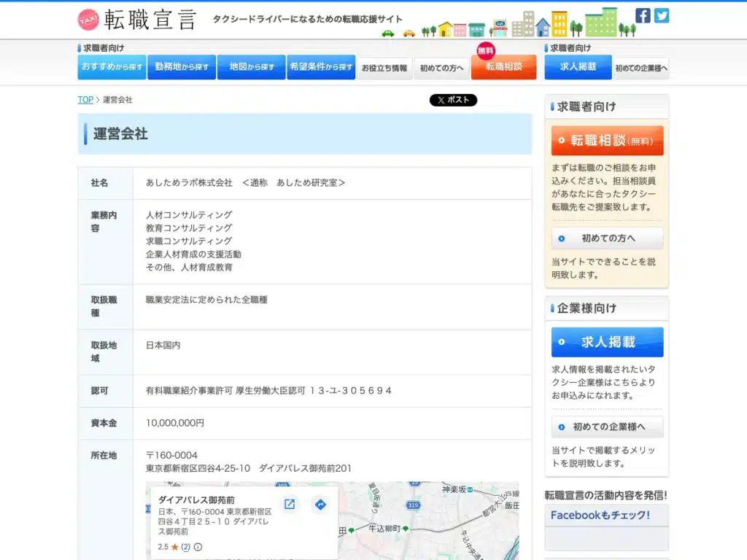Viewport: 747px width, 560px height.
Task: Click Facebookもチェック! banner
Action: [x=606, y=516]
